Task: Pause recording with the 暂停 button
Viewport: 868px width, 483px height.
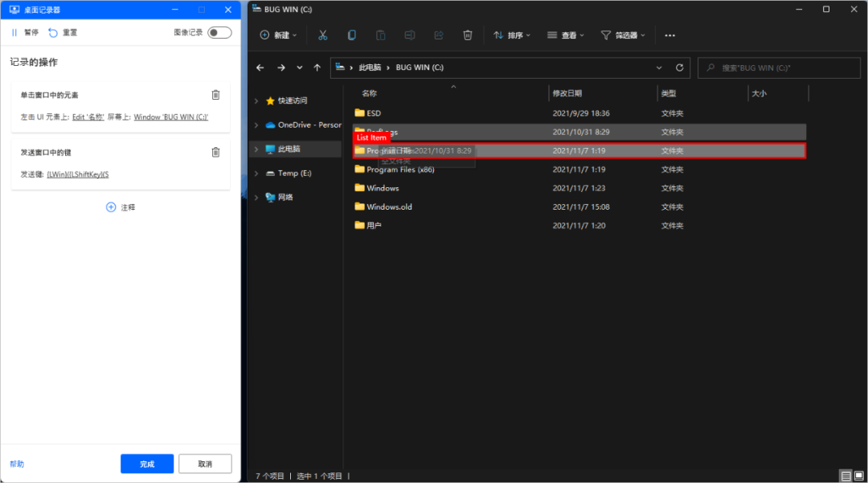Action: (x=25, y=33)
